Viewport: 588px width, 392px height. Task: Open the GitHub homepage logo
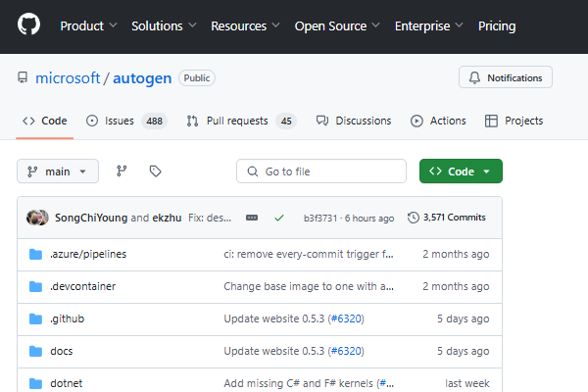(x=28, y=24)
